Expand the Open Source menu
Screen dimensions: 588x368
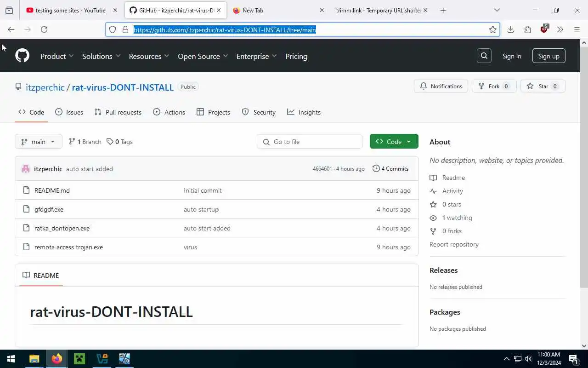[203, 56]
